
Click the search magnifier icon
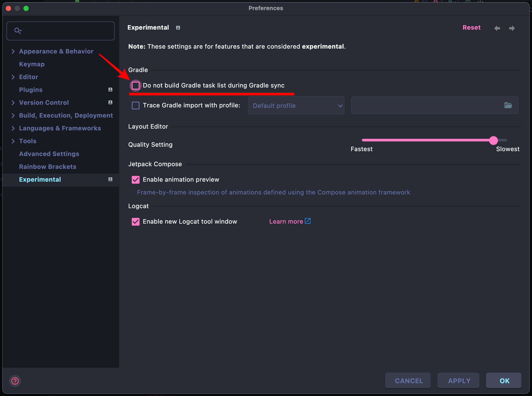pyautogui.click(x=17, y=31)
